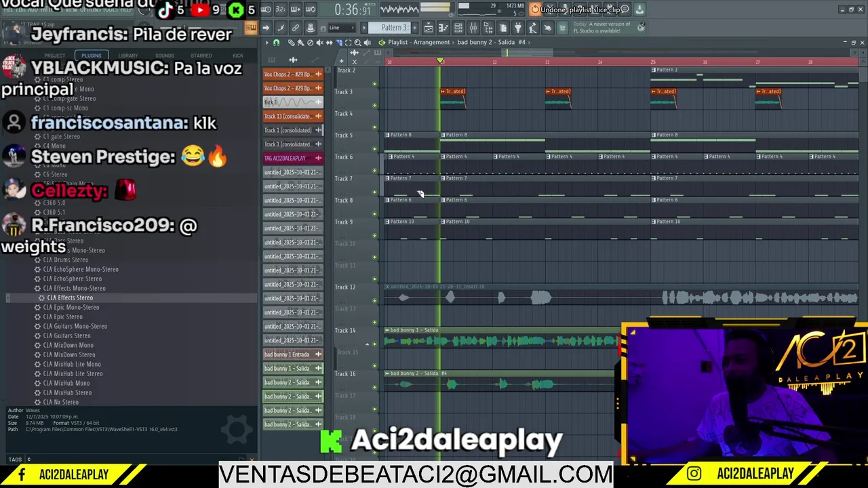Switch browser to the PROJECT tab
This screenshot has width=868, height=488.
click(x=54, y=56)
